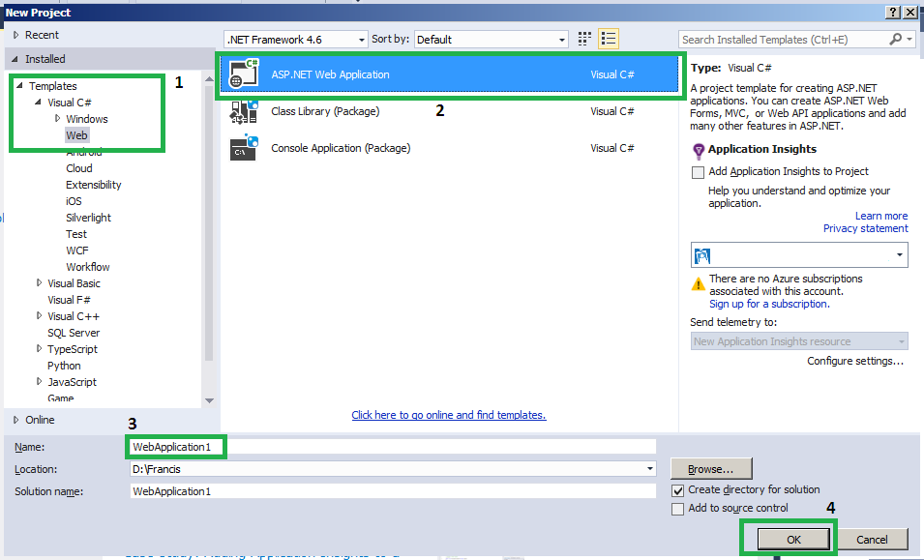Viewport: 924px width, 560px height.
Task: Select the Cloud template category
Action: tap(79, 168)
